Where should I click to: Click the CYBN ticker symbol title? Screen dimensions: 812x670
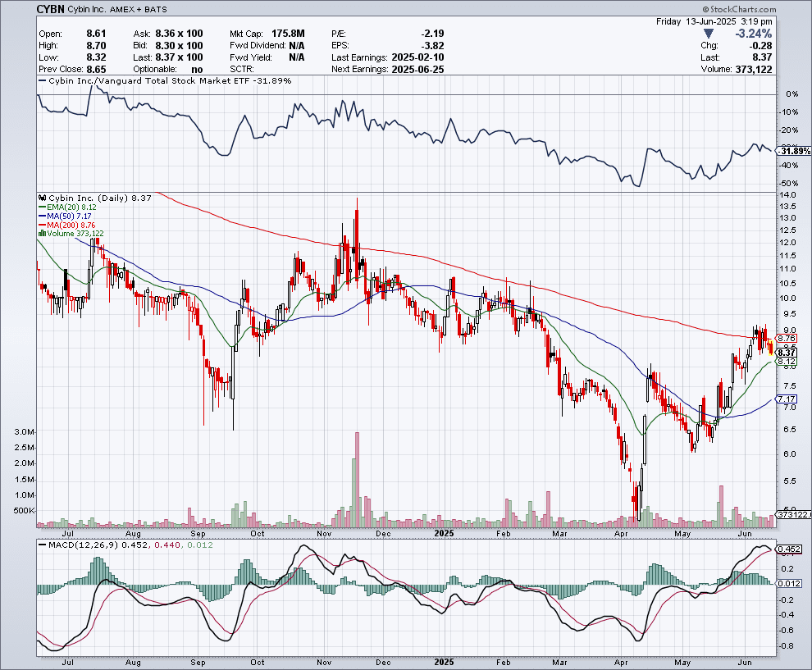(50, 9)
